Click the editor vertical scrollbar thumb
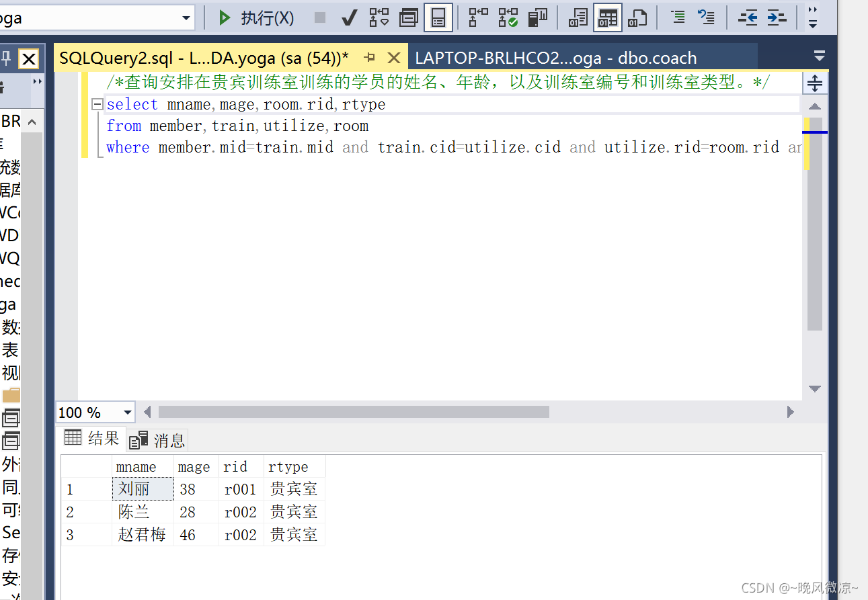868x600 pixels. (814, 224)
